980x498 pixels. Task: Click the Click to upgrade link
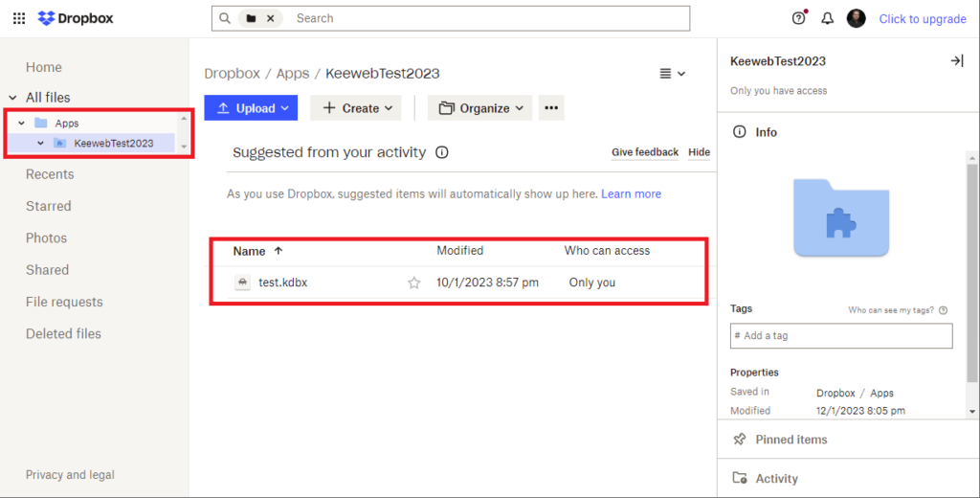click(x=923, y=19)
